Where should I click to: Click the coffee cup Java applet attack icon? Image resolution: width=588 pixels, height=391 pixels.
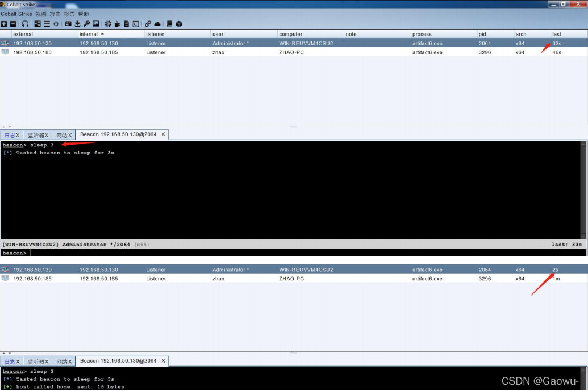(118, 24)
